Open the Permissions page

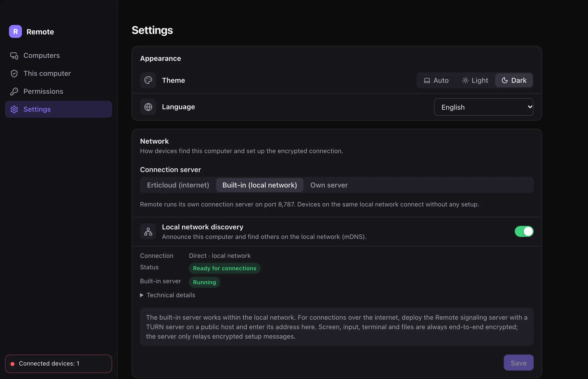point(59,91)
